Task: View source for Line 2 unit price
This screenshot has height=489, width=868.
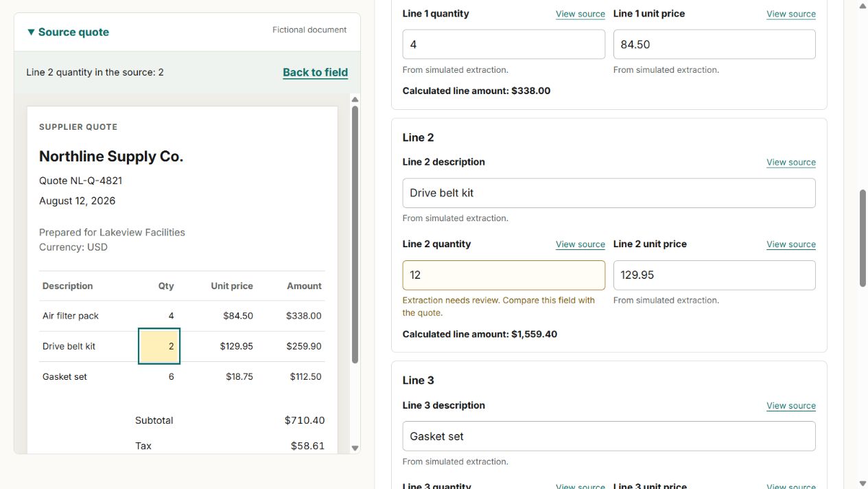Action: [x=790, y=244]
